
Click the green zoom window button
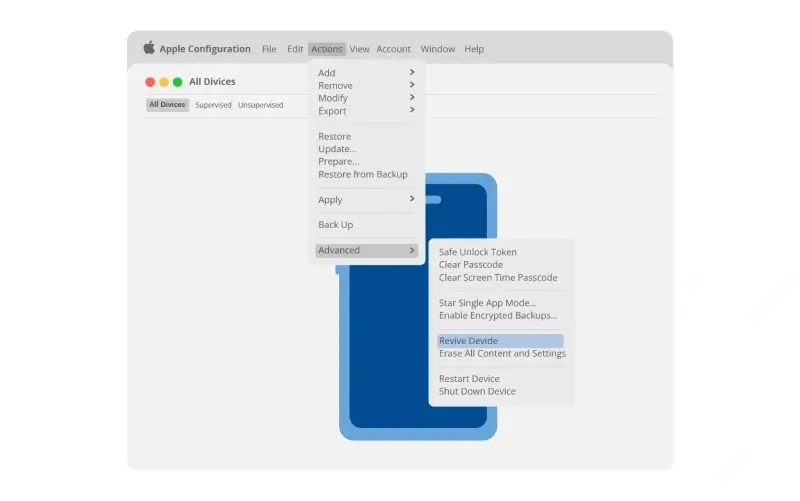178,82
